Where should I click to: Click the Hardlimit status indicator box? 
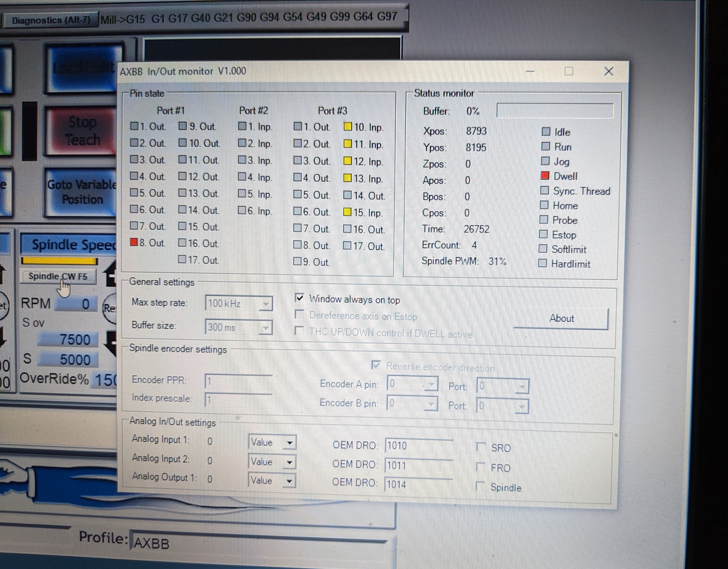coord(542,263)
